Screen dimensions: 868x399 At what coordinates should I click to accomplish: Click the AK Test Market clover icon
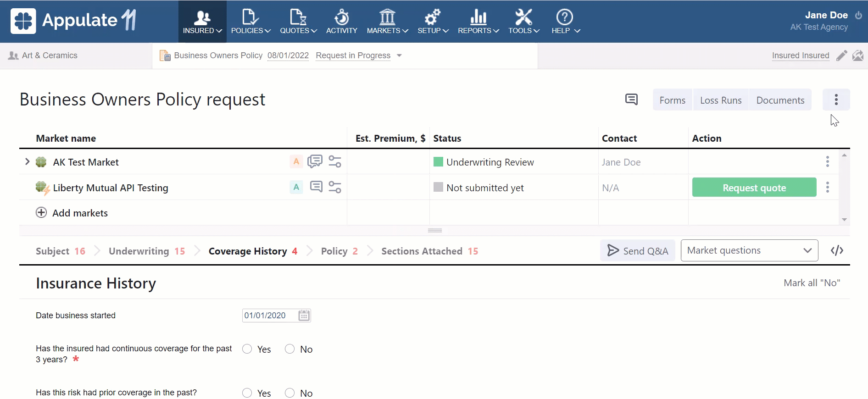(41, 162)
